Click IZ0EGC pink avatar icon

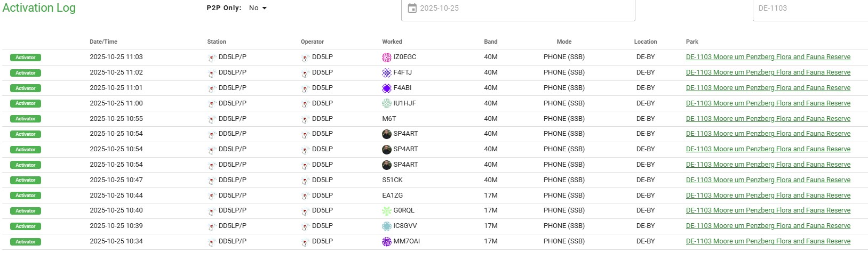(x=387, y=58)
